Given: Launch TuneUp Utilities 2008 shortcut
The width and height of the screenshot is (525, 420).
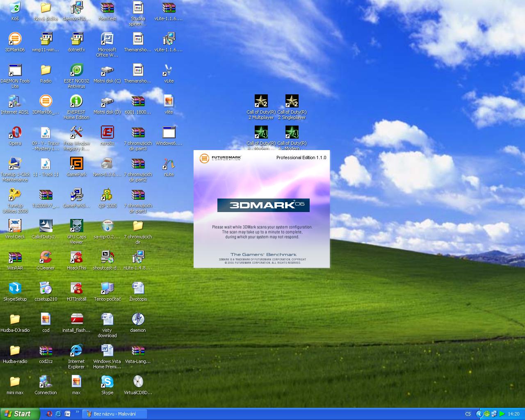Looking at the screenshot, I should pos(15,195).
